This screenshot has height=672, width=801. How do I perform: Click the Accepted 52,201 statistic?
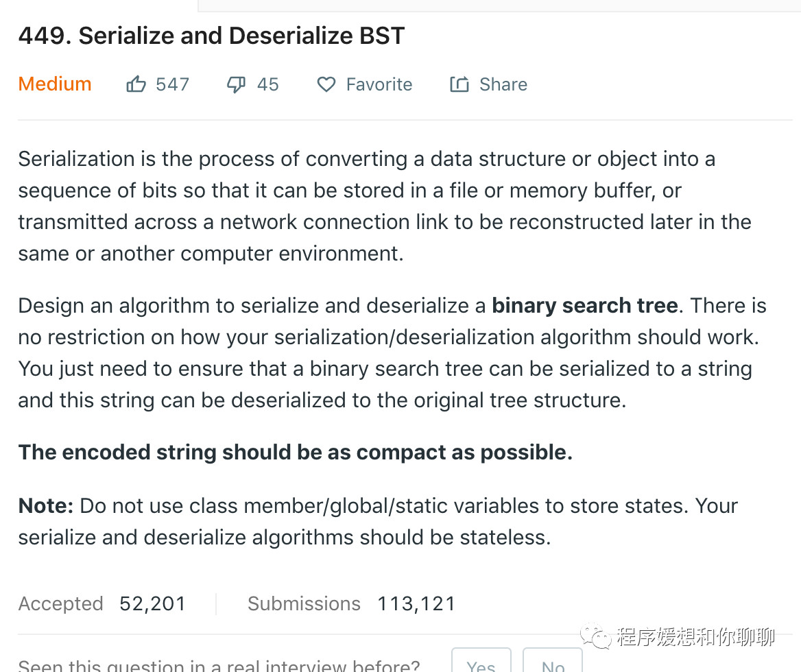pyautogui.click(x=101, y=603)
